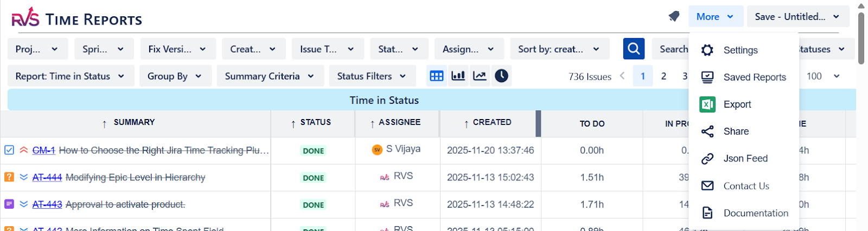Open the AT-444 issue link
The image size is (868, 231).
(x=47, y=177)
